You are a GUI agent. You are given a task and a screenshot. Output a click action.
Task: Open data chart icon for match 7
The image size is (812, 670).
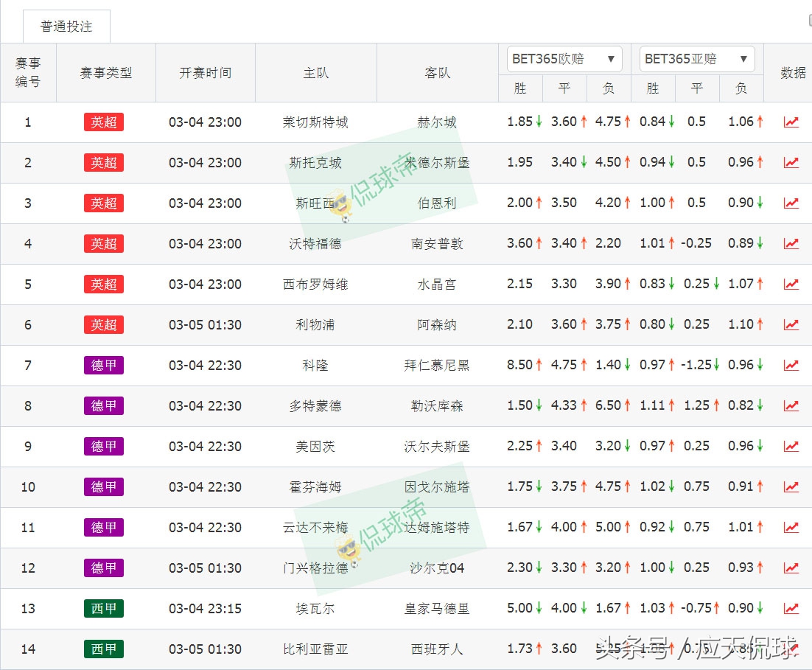click(791, 365)
